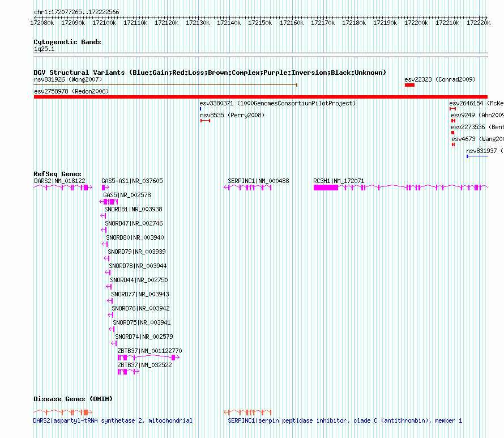Click the nsv831926 (Wong2007) brown complex line

click(x=165, y=85)
